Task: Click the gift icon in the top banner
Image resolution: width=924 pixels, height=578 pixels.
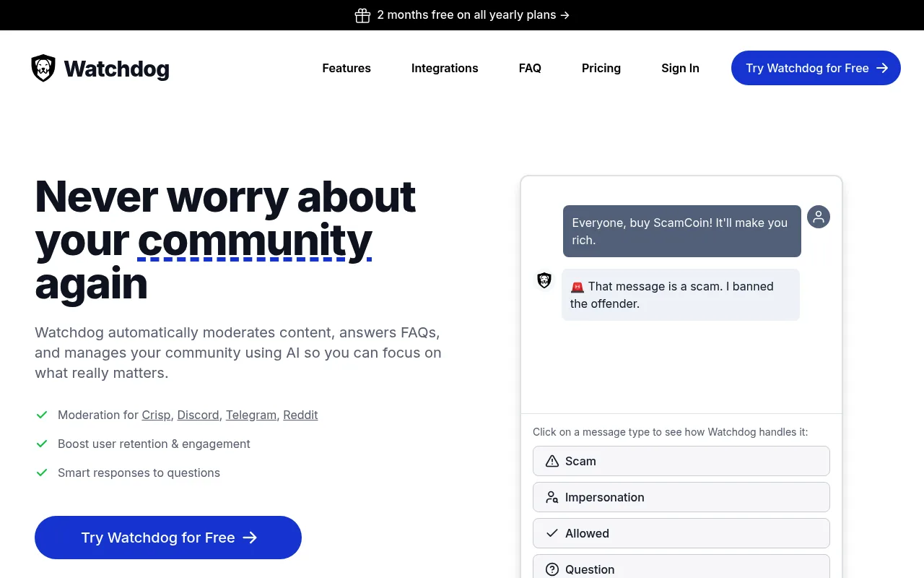Action: (362, 15)
